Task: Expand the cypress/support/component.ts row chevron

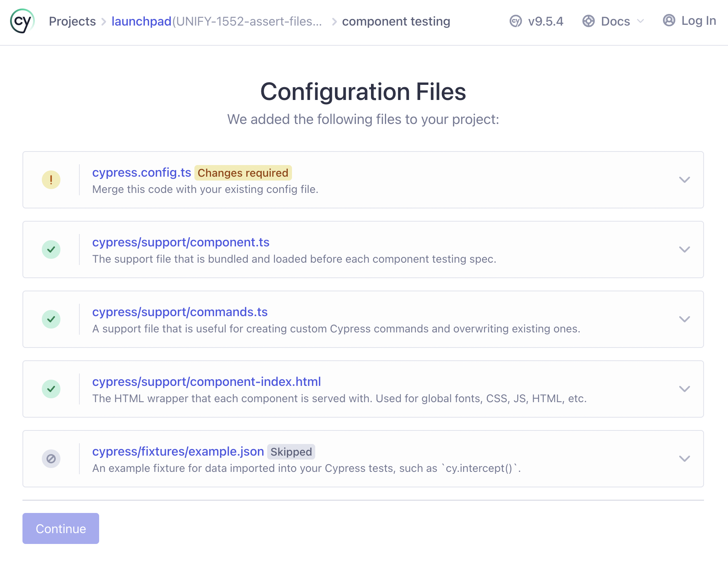Action: 685,250
